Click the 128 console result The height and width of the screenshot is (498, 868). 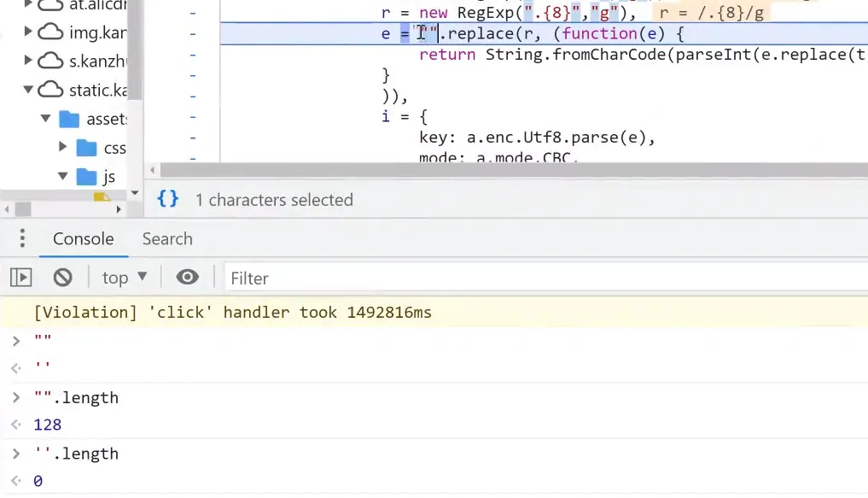click(48, 425)
